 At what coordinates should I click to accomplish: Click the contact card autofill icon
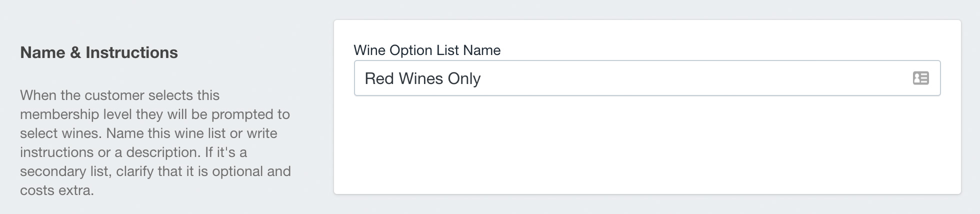(920, 78)
